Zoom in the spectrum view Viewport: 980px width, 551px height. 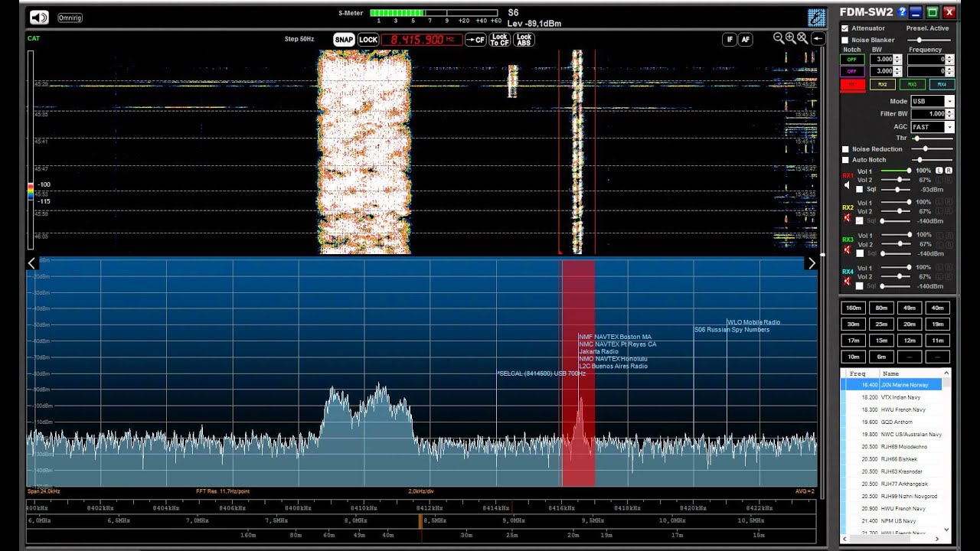click(790, 38)
